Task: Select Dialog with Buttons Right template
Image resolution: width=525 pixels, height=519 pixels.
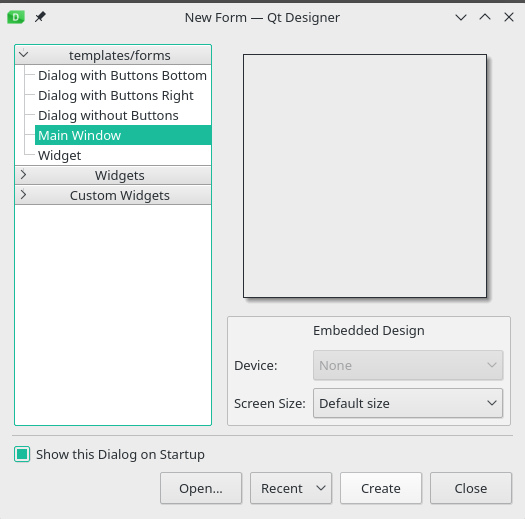Action: tap(116, 96)
